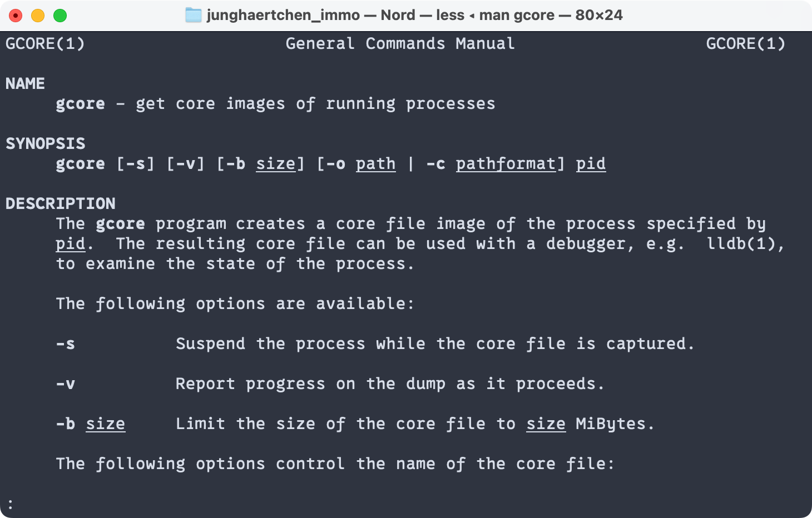This screenshot has height=518, width=812.
Task: Click the less colon prompt at bottom
Action: coord(11,505)
